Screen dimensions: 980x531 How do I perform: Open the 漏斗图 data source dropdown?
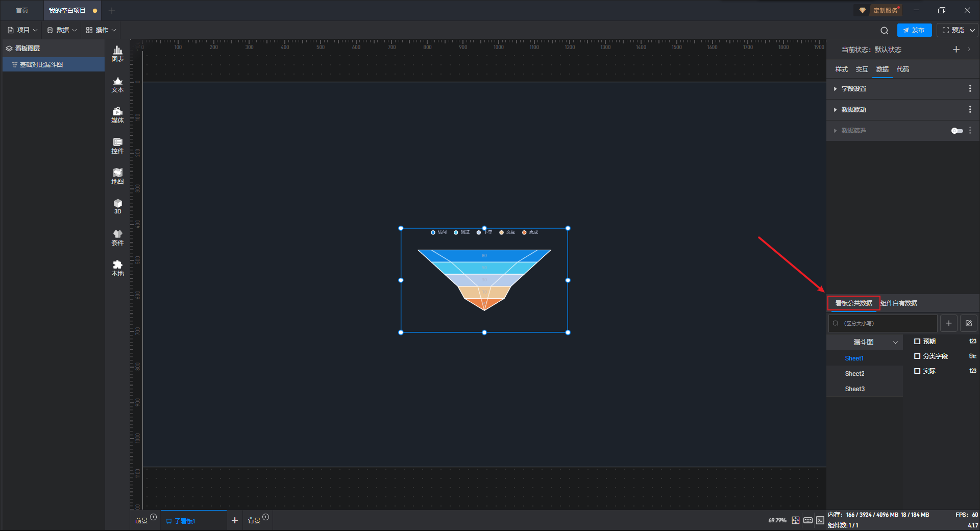[865, 342]
